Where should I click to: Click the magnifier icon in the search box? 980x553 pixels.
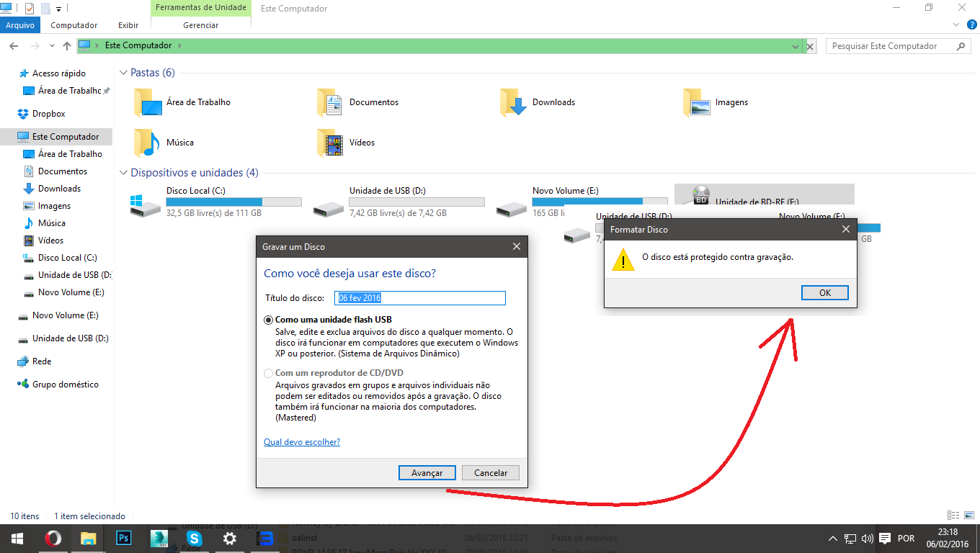pos(961,46)
